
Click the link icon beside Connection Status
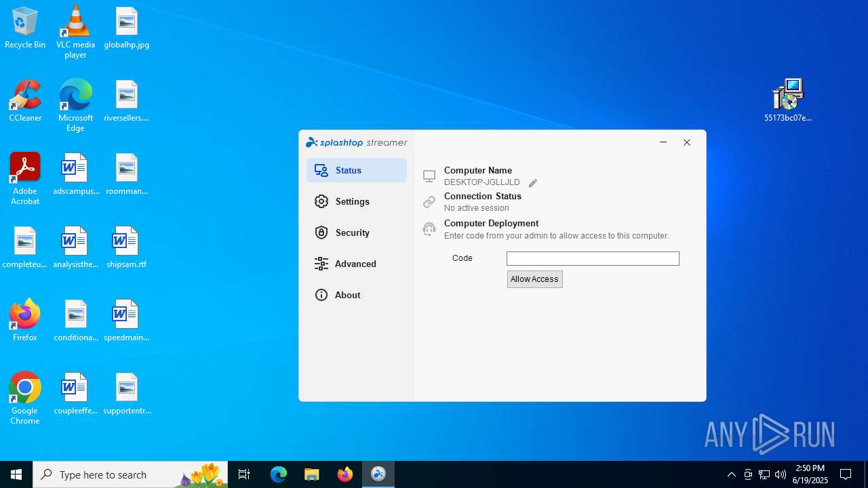tap(429, 202)
